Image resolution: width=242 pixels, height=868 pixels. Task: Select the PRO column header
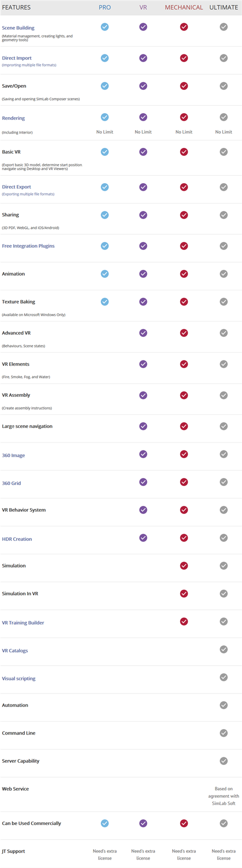104,7
